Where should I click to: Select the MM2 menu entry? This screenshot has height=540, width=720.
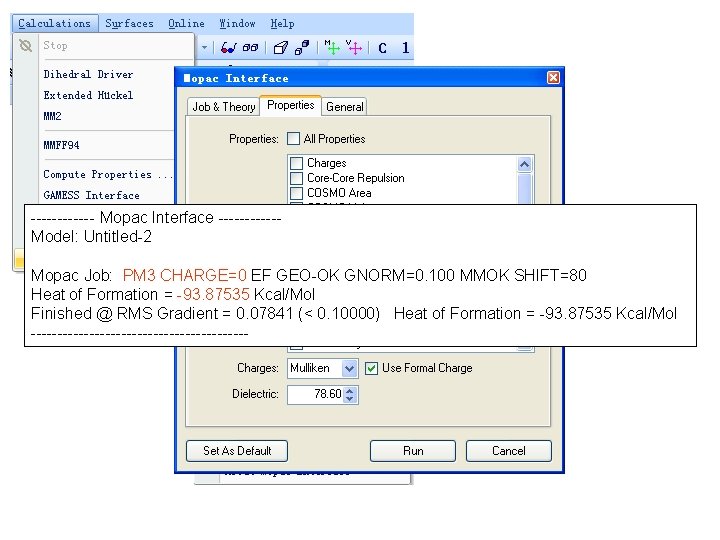coord(52,116)
